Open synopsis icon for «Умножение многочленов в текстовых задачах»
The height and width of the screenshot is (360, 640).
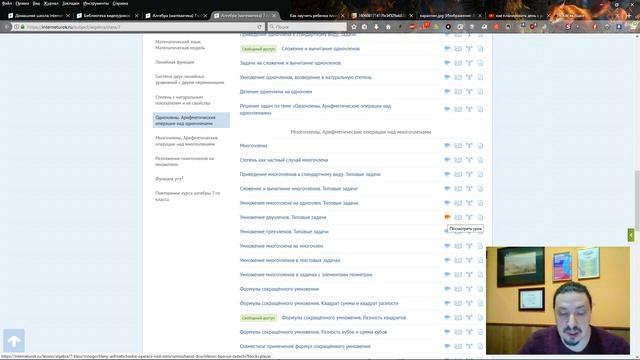click(x=458, y=260)
